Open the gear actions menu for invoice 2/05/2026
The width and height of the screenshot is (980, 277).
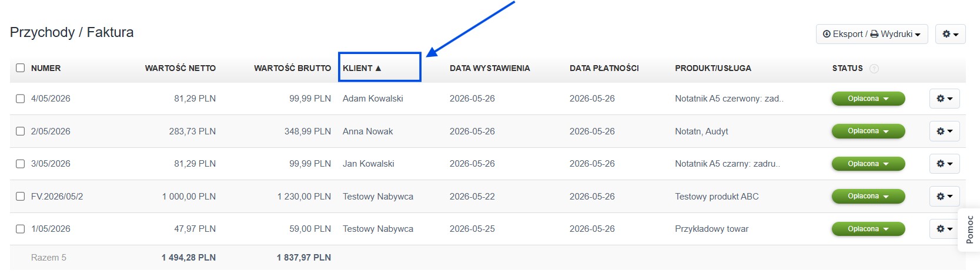(x=944, y=131)
